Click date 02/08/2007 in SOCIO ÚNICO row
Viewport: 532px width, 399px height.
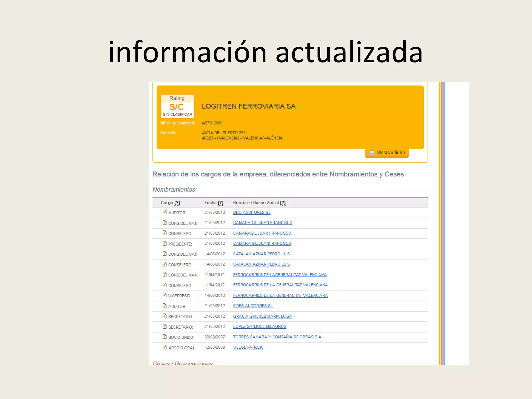click(215, 337)
